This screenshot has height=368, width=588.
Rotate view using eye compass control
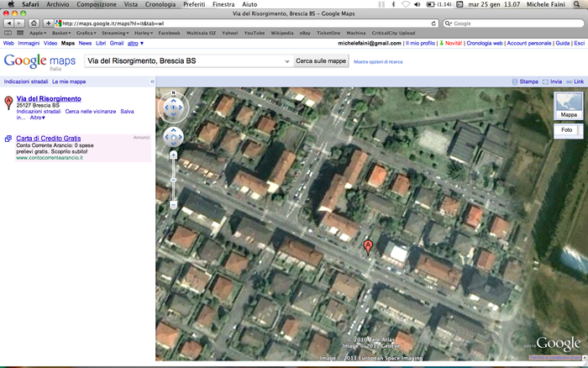(173, 108)
